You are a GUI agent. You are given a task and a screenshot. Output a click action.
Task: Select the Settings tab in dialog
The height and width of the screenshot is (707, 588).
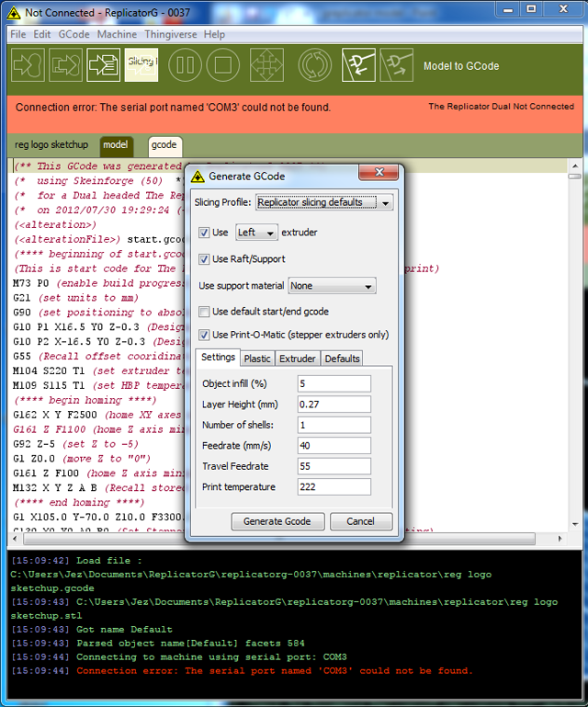(x=218, y=357)
